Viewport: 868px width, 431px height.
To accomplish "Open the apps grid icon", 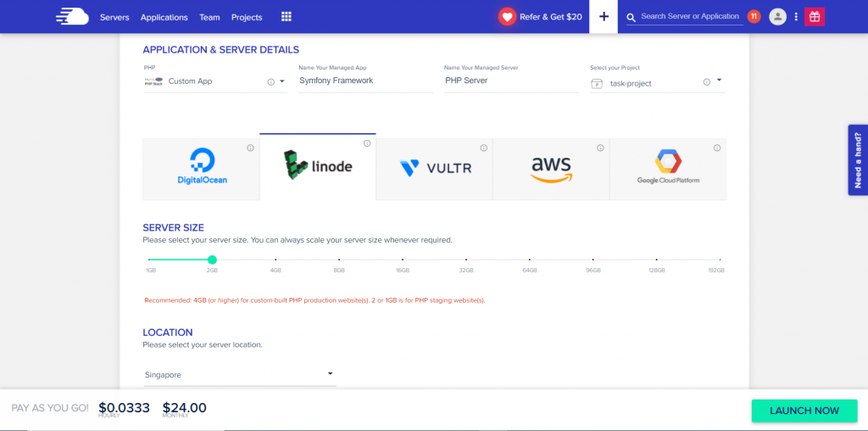I will point(287,17).
